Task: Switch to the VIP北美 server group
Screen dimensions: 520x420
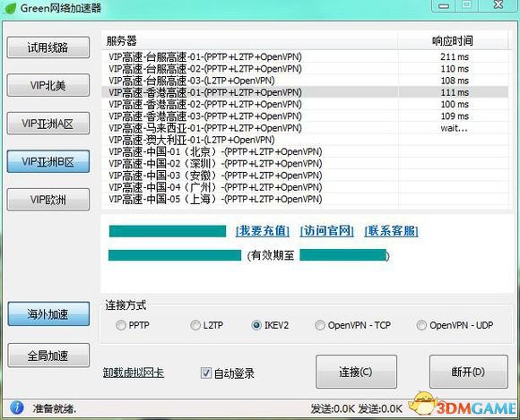Action: 48,85
